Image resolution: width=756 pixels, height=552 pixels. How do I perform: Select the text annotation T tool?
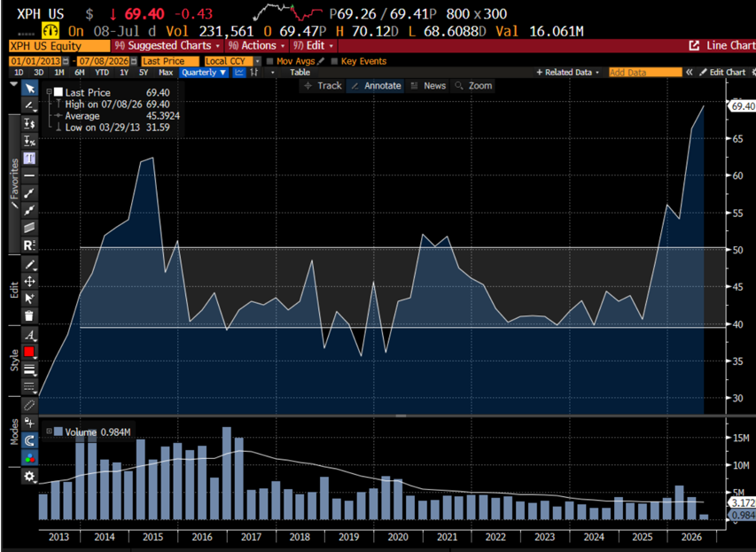29,158
